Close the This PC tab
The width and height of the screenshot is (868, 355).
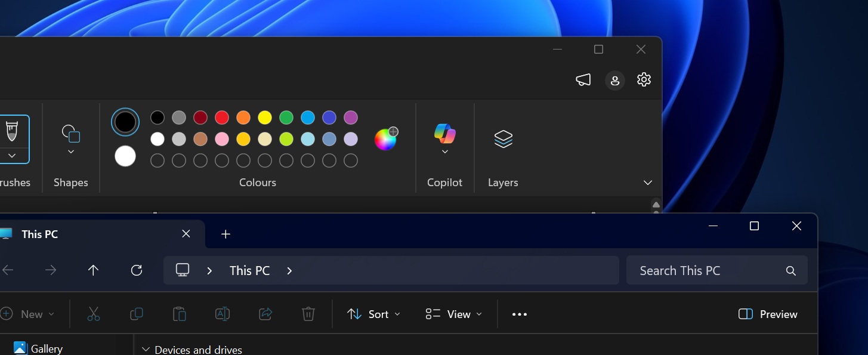pos(186,234)
